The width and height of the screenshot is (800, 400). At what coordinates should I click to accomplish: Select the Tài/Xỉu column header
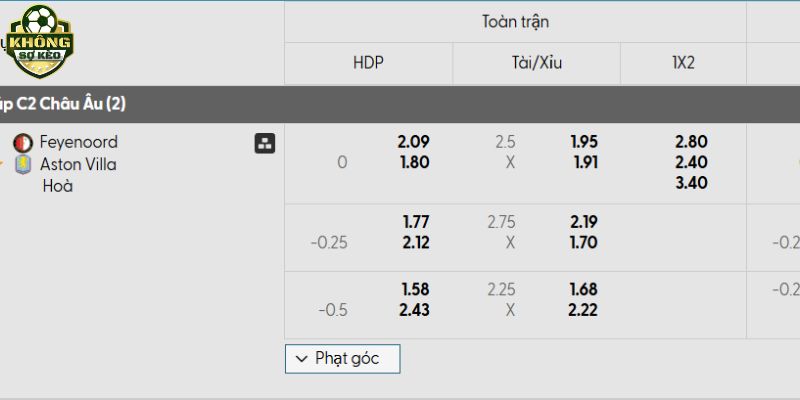tap(536, 63)
